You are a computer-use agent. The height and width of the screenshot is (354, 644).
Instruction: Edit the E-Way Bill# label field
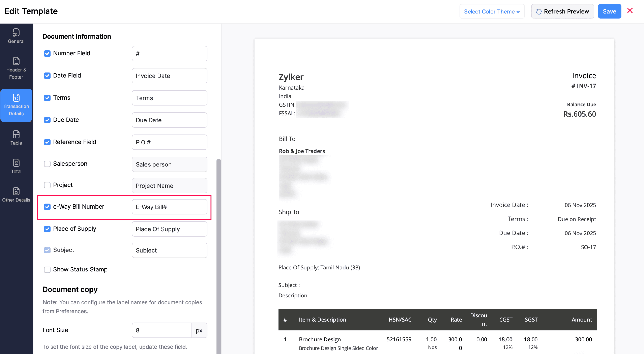[169, 207]
